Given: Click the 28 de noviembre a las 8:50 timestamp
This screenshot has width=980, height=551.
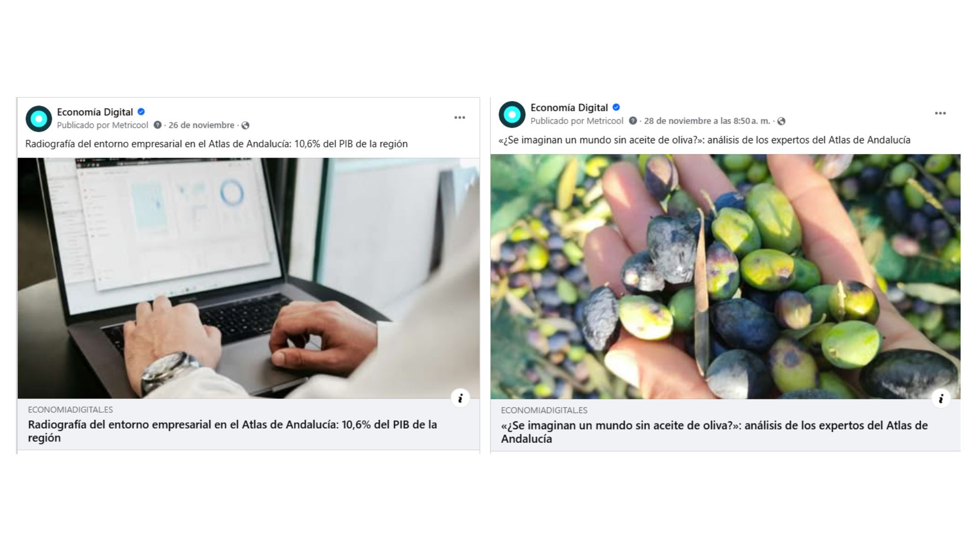Looking at the screenshot, I should pos(707,121).
